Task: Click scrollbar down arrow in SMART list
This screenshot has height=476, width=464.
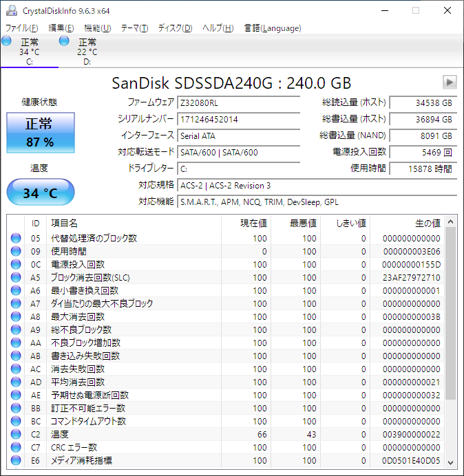Action: point(451,463)
